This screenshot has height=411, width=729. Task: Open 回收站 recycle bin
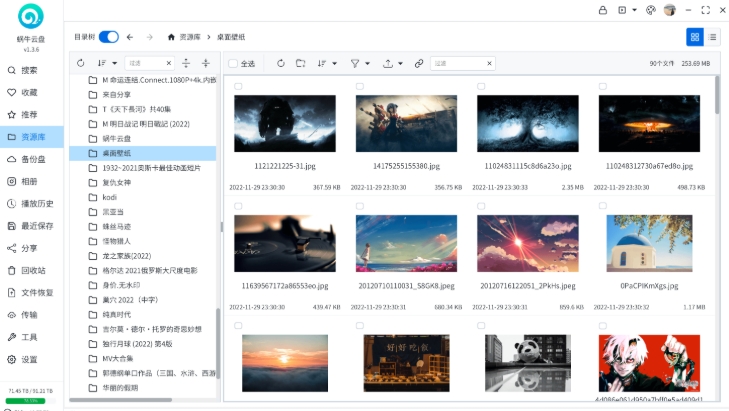pyautogui.click(x=33, y=270)
